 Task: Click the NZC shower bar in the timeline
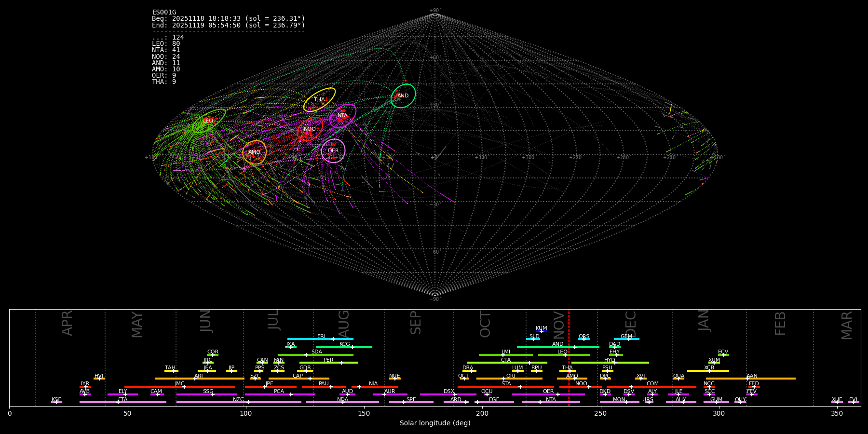239,402
